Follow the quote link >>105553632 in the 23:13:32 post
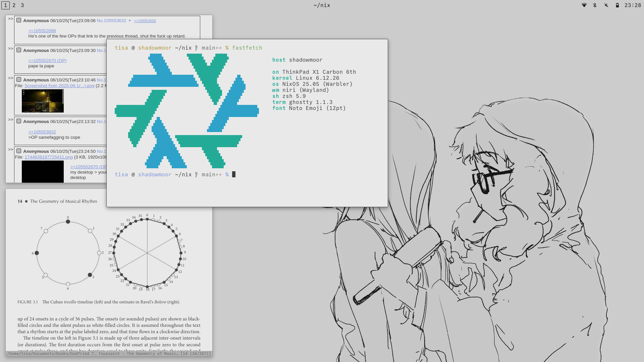Viewport: 644px width, 362px height. click(42, 132)
